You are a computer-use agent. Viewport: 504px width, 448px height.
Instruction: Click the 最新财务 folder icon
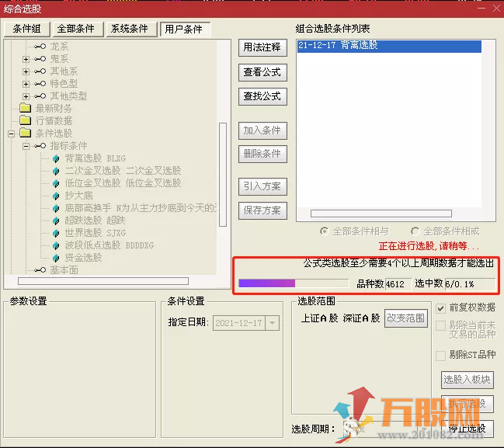pyautogui.click(x=25, y=108)
